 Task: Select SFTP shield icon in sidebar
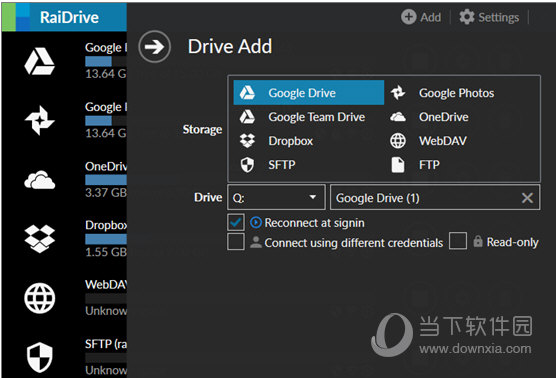coord(39,357)
